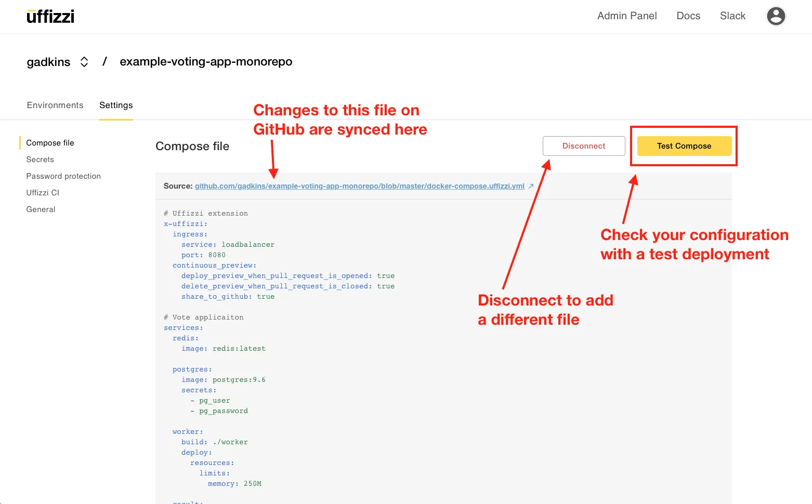
Task: Select the Settings tab
Action: tap(116, 105)
